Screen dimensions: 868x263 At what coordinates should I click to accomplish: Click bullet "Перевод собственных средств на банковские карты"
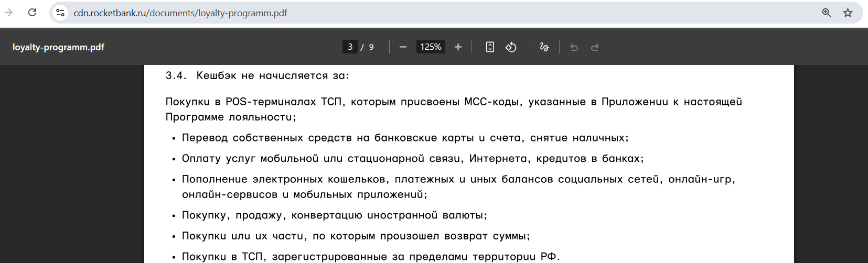click(405, 138)
